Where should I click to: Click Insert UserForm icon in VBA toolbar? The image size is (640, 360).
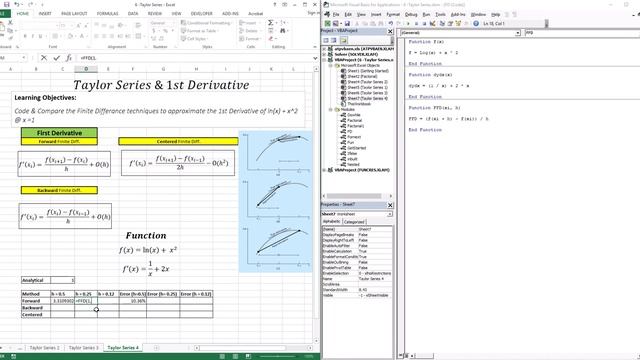pos(336,24)
